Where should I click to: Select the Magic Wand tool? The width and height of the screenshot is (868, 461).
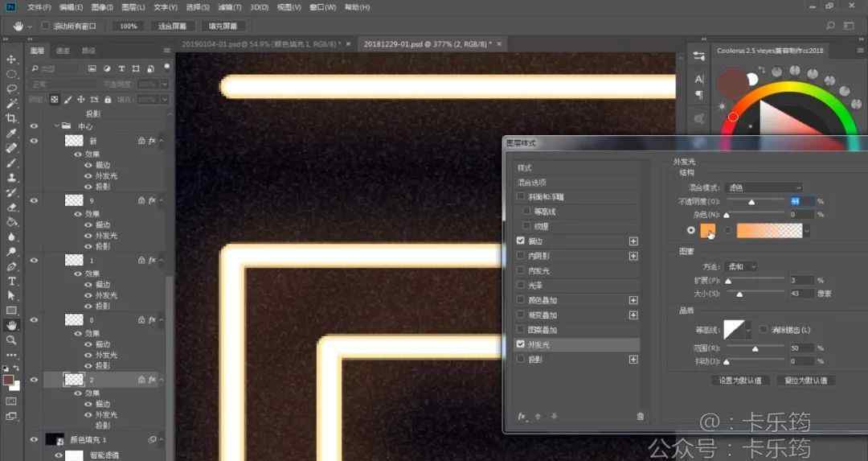point(11,104)
